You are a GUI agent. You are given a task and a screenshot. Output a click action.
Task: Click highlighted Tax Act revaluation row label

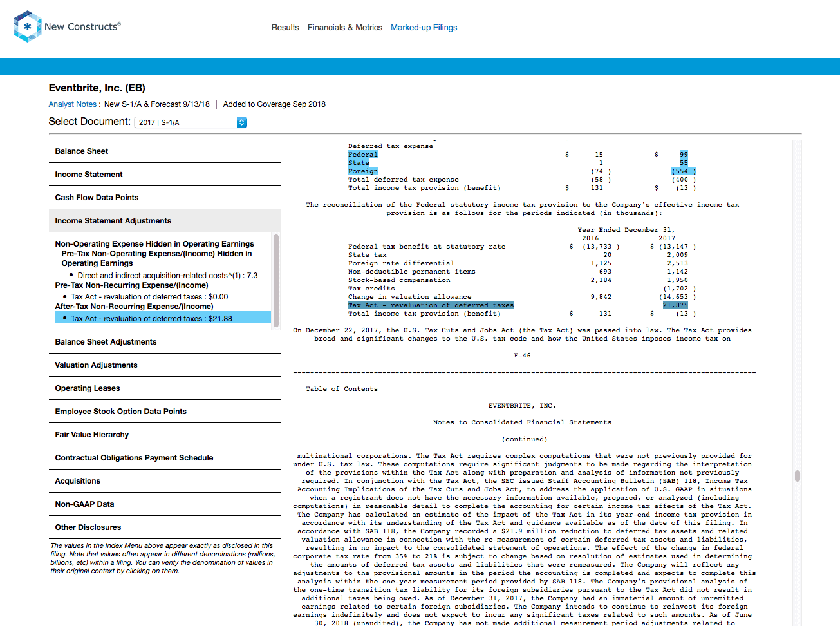tap(431, 305)
